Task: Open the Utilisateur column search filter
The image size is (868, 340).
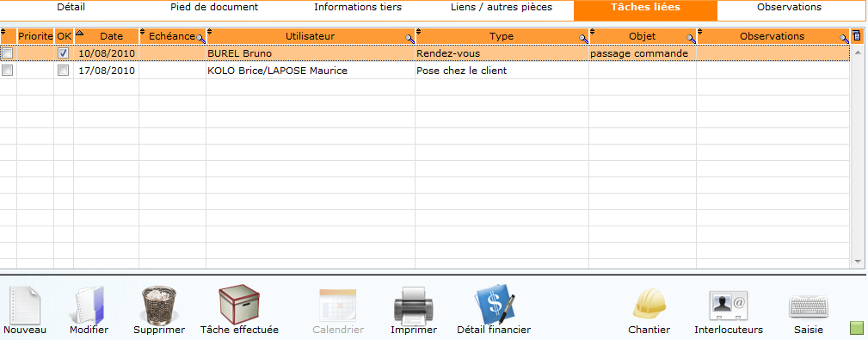Action: (x=409, y=39)
